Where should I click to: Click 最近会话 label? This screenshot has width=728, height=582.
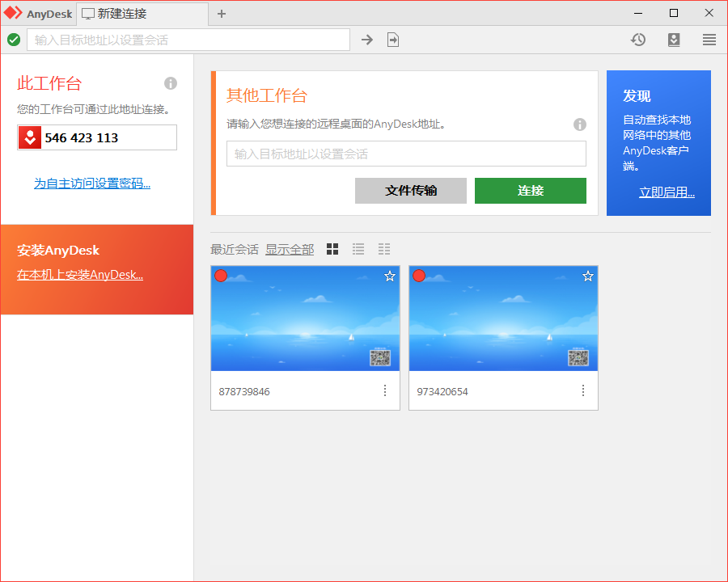click(235, 250)
